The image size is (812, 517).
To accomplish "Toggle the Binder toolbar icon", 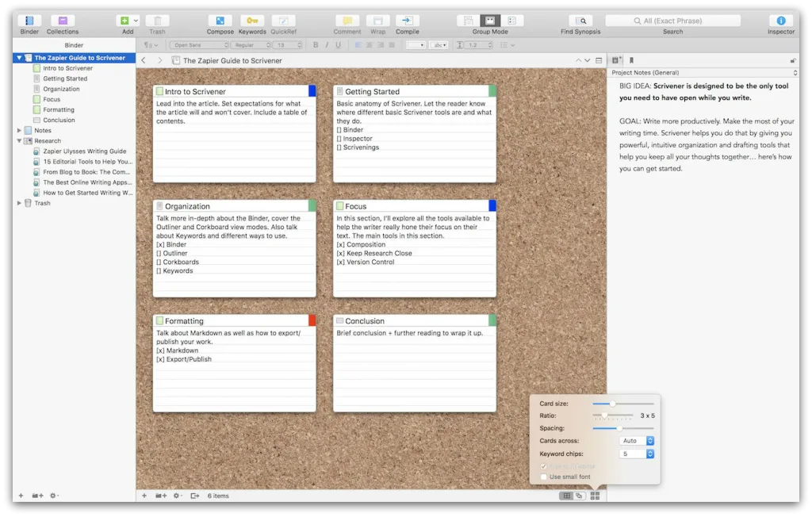I will tap(29, 21).
